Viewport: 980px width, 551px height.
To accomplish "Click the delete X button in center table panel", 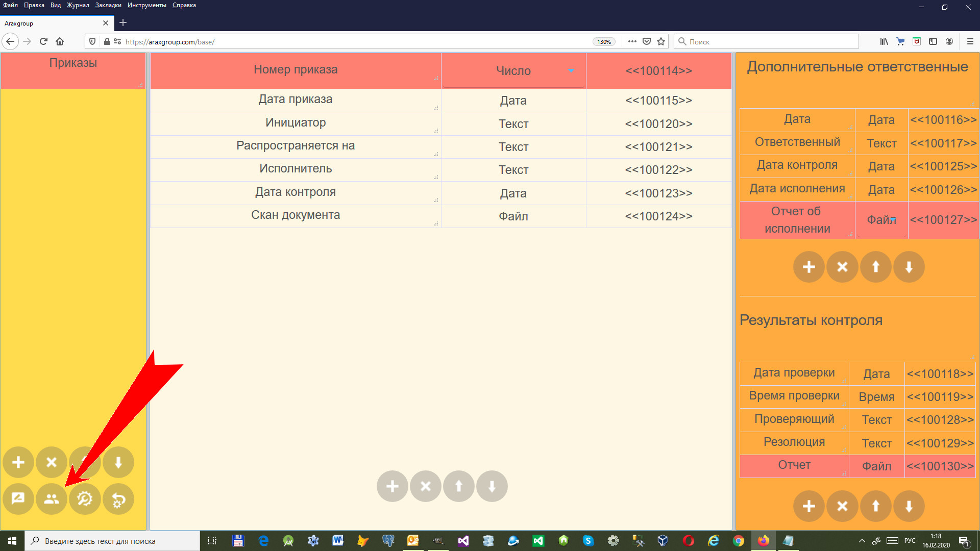I will click(425, 486).
